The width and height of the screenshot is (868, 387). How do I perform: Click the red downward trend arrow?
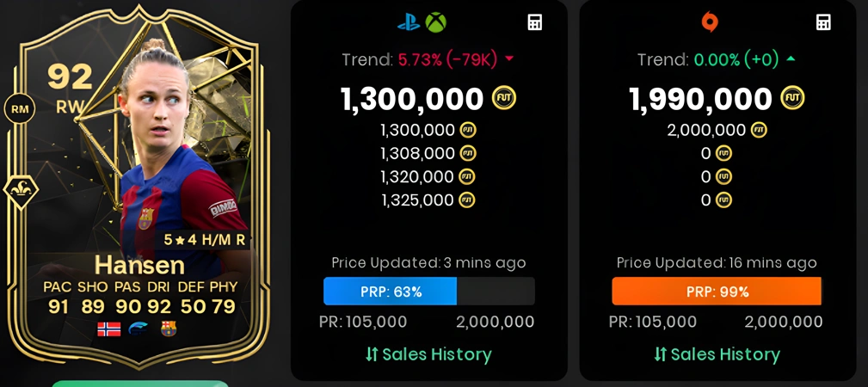click(509, 59)
